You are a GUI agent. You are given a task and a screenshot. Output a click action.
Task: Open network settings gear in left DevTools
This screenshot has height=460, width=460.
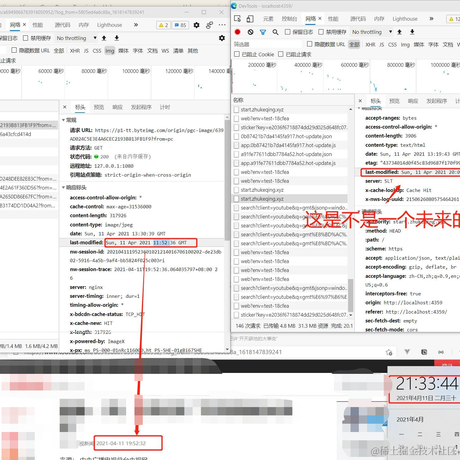tap(222, 38)
